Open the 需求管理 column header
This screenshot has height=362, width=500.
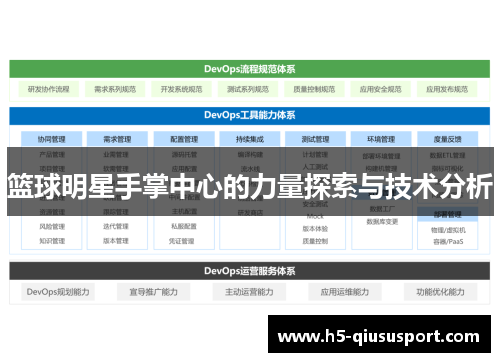[x=117, y=139]
